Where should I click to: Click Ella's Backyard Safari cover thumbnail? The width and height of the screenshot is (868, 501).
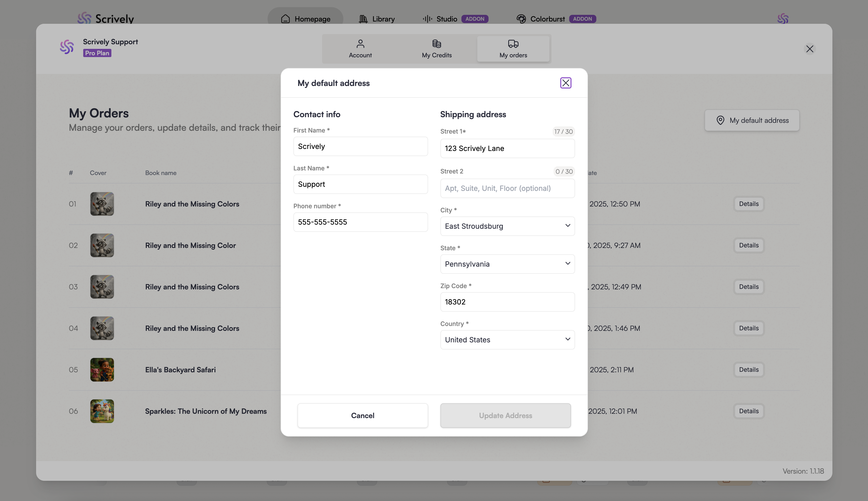pyautogui.click(x=102, y=369)
